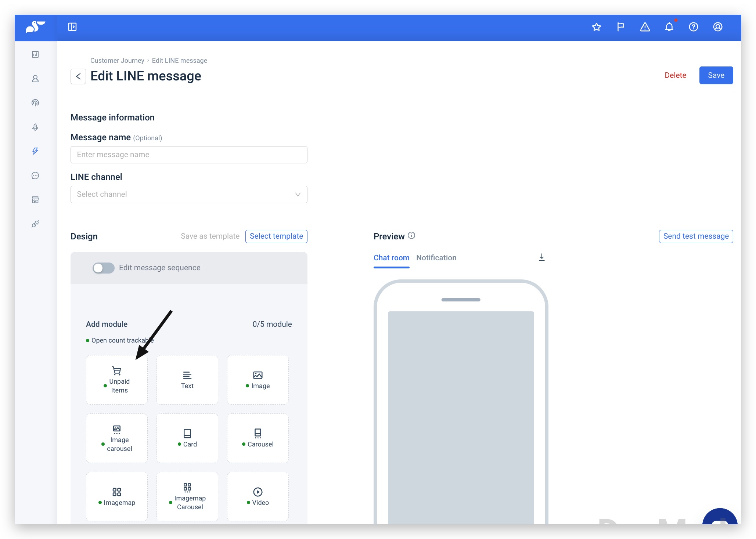Open favorites star icon
Screen dimensions: 756x539
click(597, 27)
